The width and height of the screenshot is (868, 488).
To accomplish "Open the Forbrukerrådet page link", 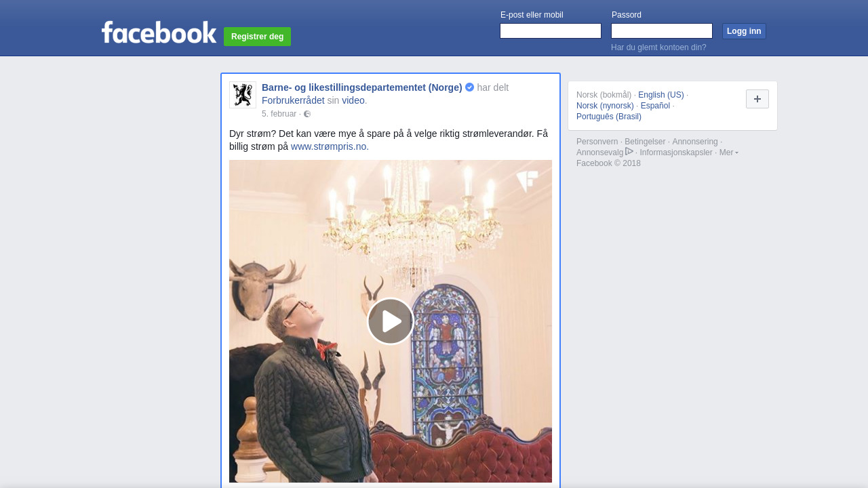I will [293, 100].
